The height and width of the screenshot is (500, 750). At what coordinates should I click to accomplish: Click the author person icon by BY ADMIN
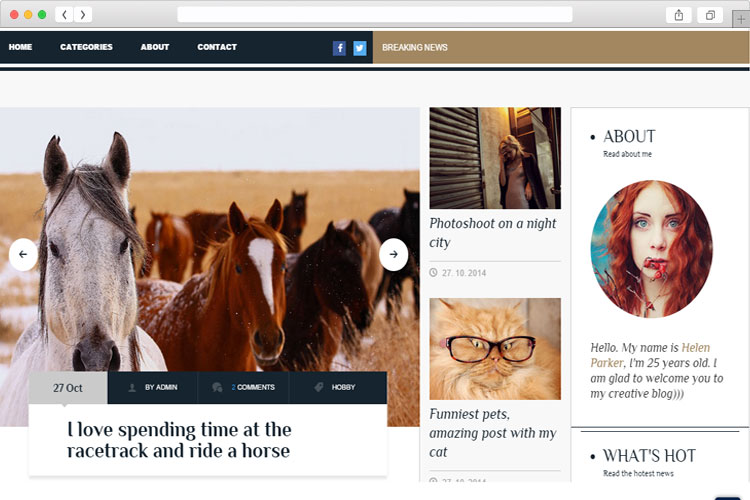(x=132, y=388)
